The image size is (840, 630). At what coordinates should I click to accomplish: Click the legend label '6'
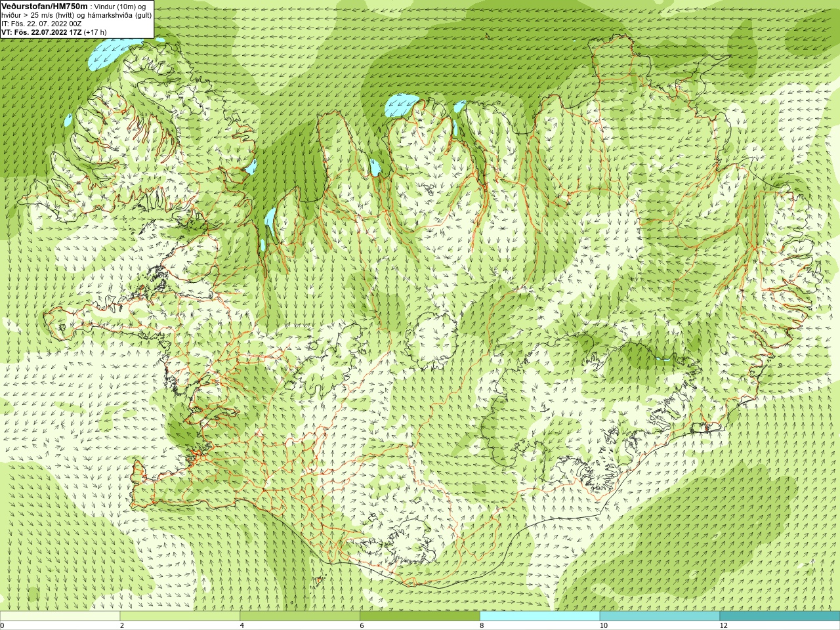[362, 625]
